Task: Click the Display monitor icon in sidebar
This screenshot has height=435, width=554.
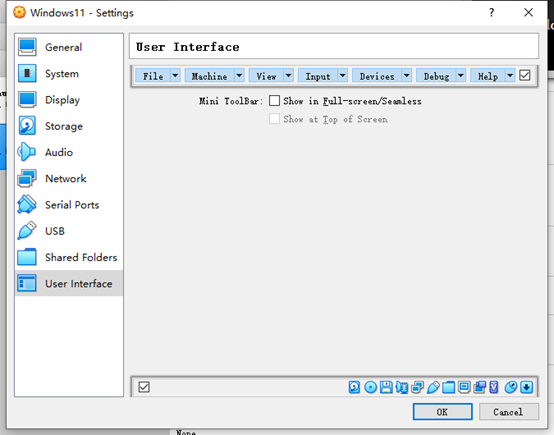Action: [x=27, y=100]
